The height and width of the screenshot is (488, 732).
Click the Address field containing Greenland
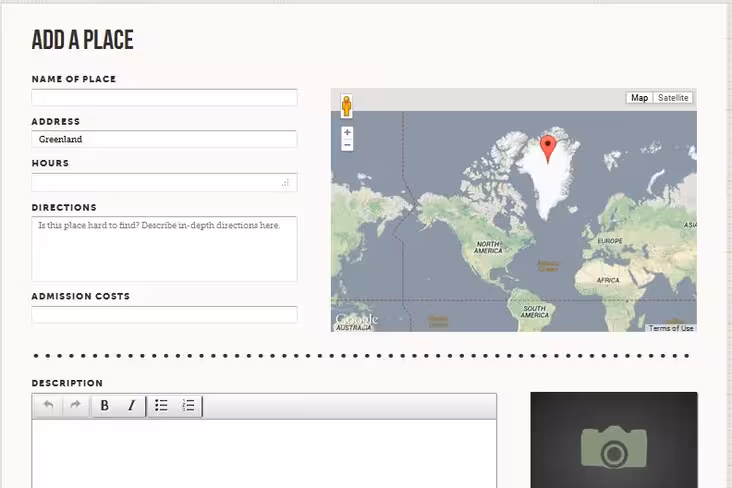[x=164, y=139]
